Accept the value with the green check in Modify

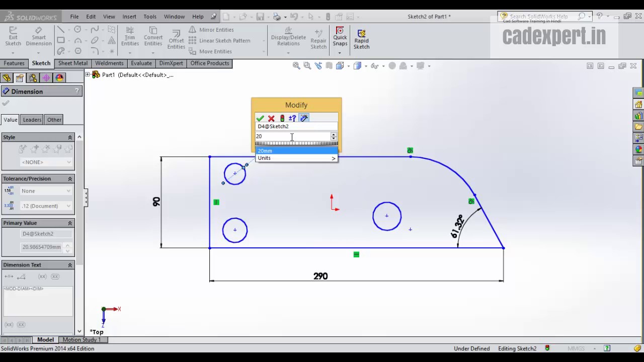(x=260, y=118)
